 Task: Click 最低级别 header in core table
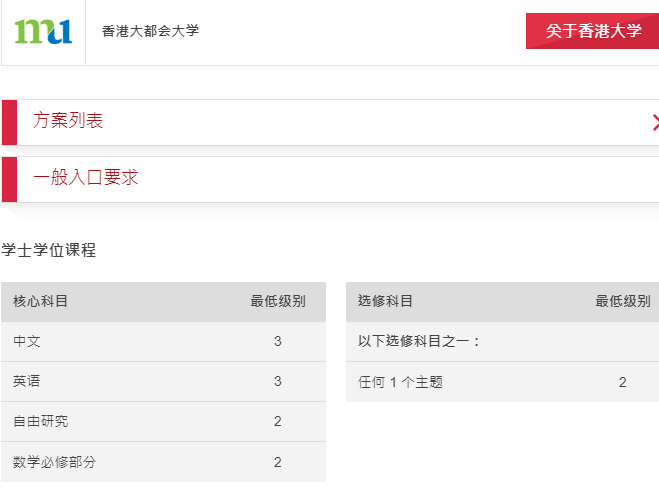pos(278,301)
